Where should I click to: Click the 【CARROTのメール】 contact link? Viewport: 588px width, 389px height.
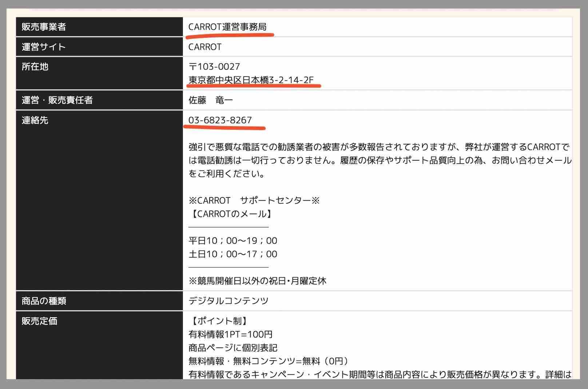coord(232,215)
